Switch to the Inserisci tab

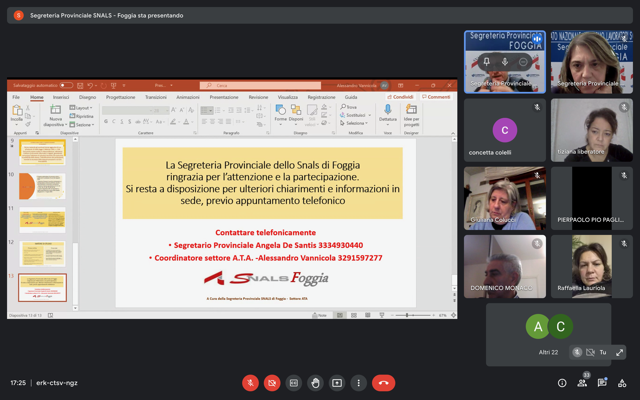(61, 97)
